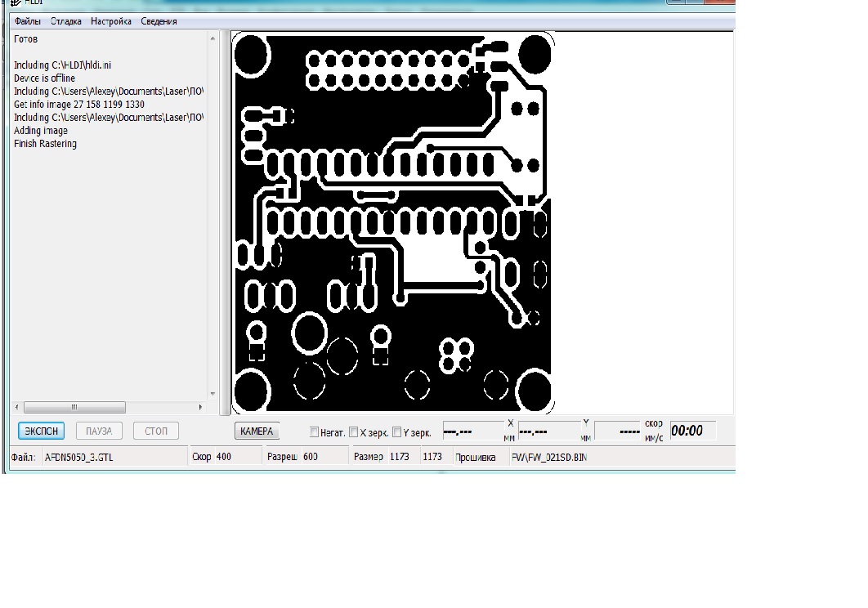Click the log panel scroll up arrow
This screenshot has width=868, height=608.
(x=213, y=38)
